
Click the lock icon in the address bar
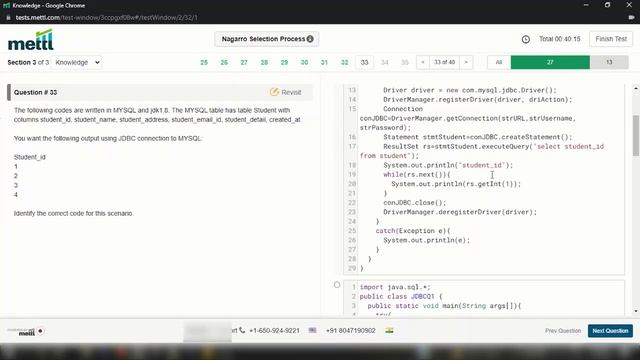pos(8,18)
